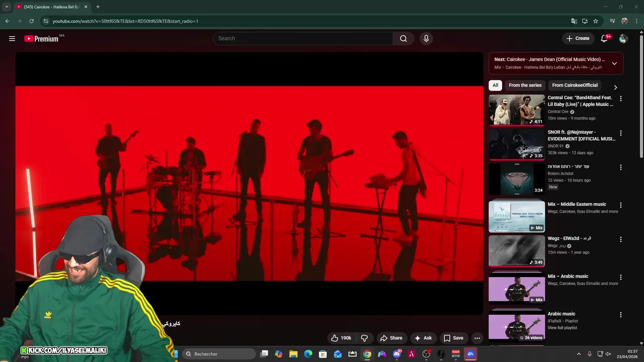Open options for Arabic music playlist
This screenshot has width=644, height=362.
pyautogui.click(x=620, y=315)
